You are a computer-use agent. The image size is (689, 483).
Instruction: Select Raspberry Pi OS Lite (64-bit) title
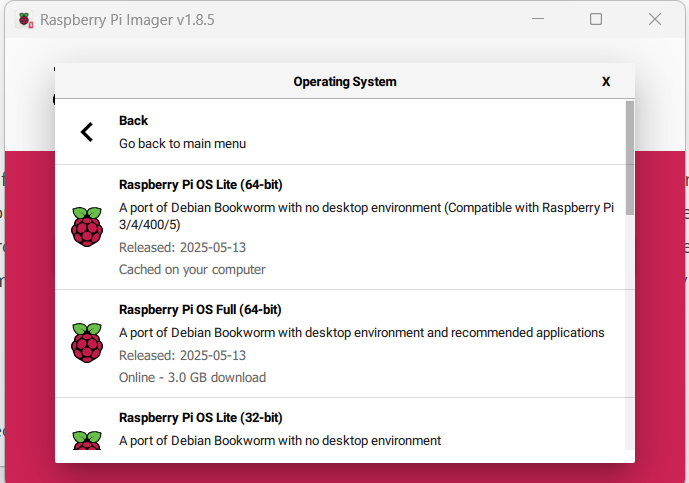click(200, 185)
